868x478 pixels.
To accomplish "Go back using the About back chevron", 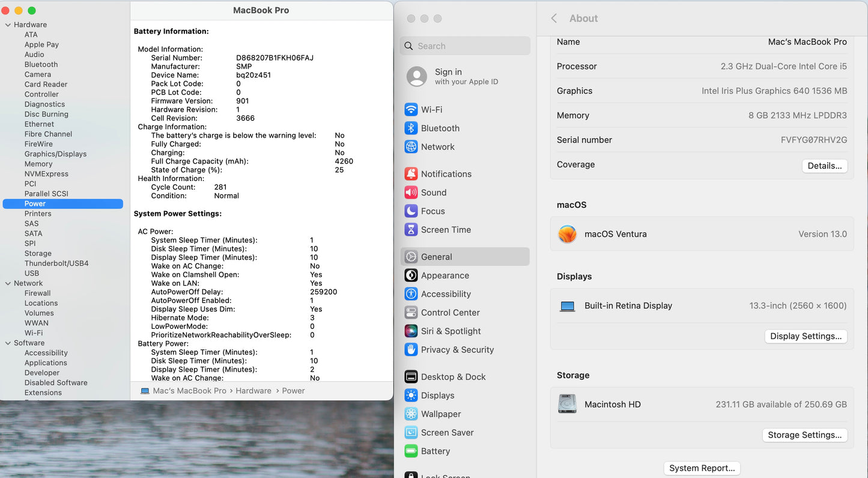I will pyautogui.click(x=554, y=19).
